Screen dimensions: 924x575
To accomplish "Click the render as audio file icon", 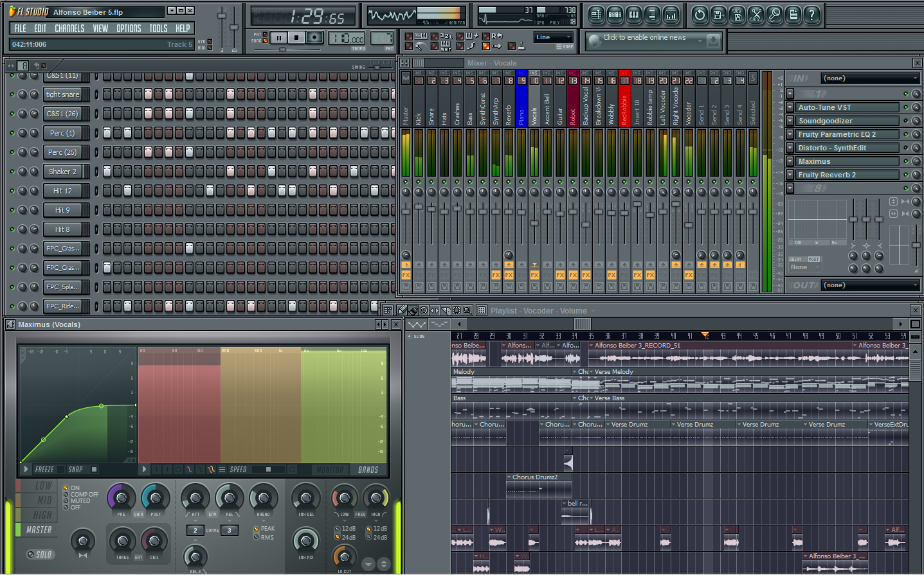I will click(738, 15).
